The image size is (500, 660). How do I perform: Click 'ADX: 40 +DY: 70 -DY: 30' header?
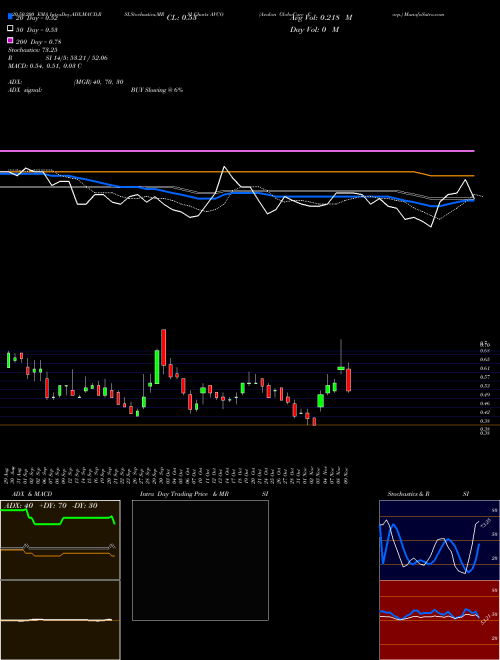pos(51,506)
